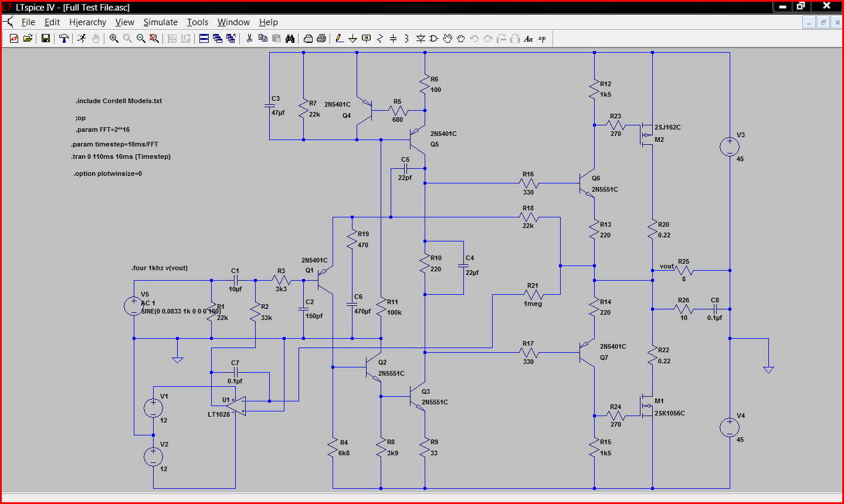Open Find with binoculars icon
The image size is (844, 504).
tap(290, 39)
